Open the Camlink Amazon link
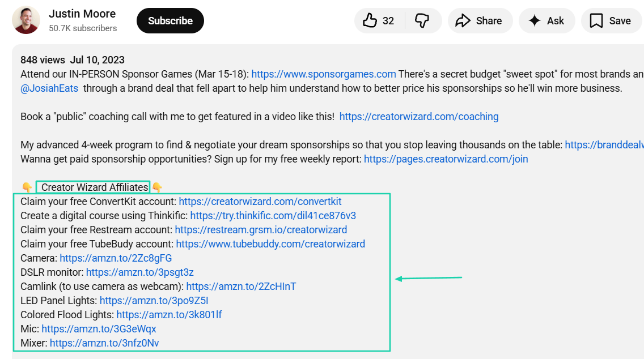This screenshot has height=359, width=644. pyautogui.click(x=241, y=287)
